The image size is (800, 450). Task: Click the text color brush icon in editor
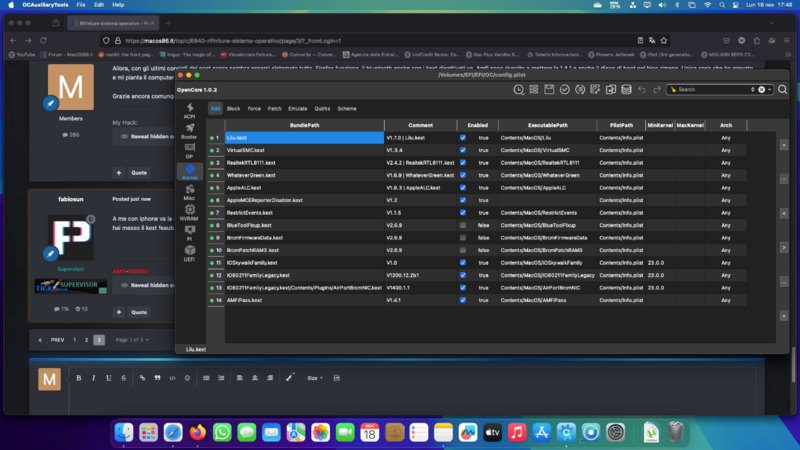[290, 378]
